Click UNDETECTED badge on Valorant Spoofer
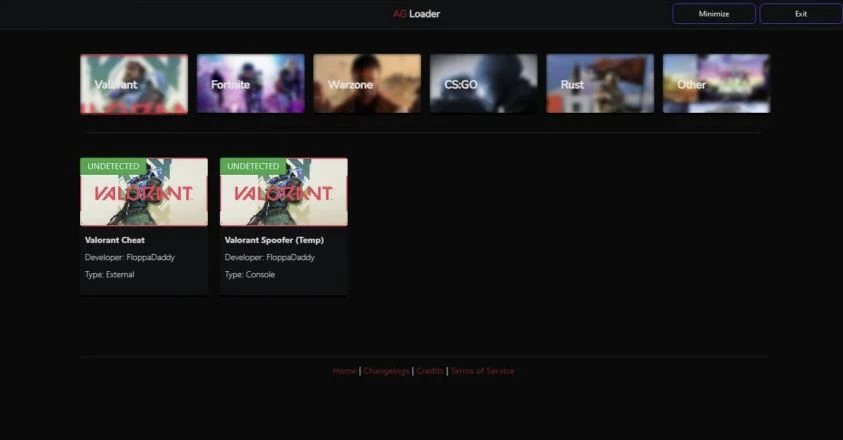 pos(253,166)
